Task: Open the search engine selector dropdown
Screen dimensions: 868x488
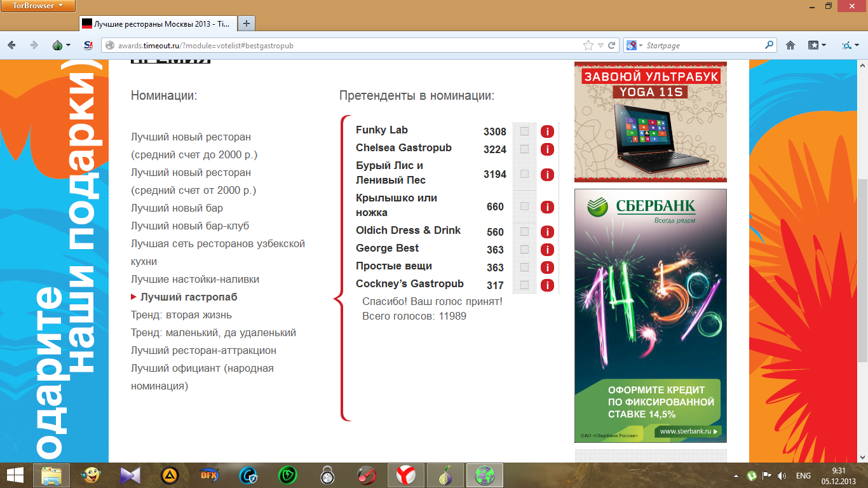Action: (x=634, y=46)
